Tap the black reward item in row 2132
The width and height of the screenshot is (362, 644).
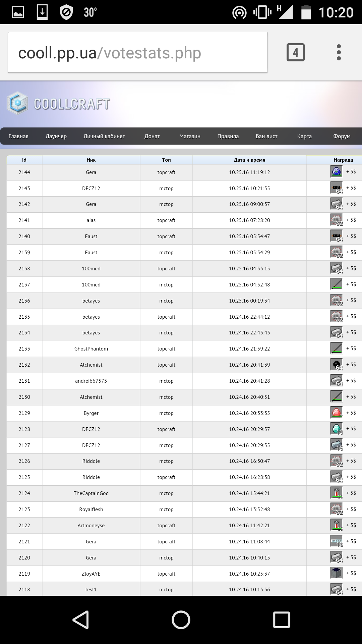pos(336,364)
